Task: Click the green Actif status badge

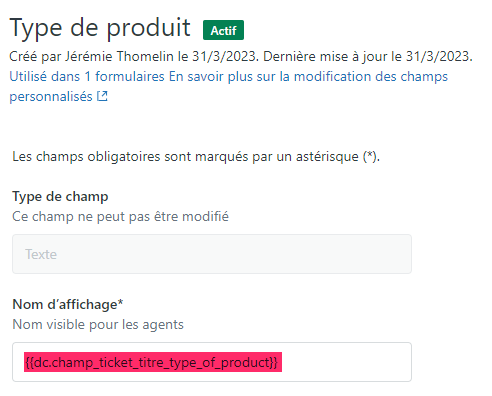Action: tap(223, 30)
